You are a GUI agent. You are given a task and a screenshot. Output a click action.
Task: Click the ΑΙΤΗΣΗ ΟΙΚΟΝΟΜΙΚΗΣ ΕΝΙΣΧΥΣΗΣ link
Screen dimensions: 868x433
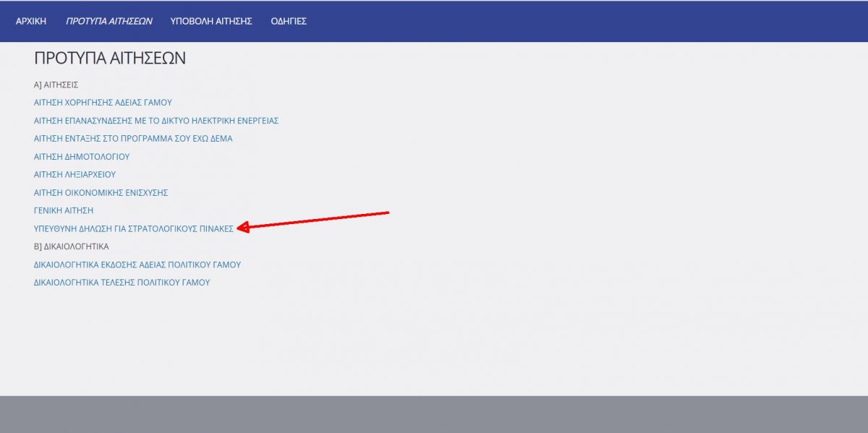[101, 192]
